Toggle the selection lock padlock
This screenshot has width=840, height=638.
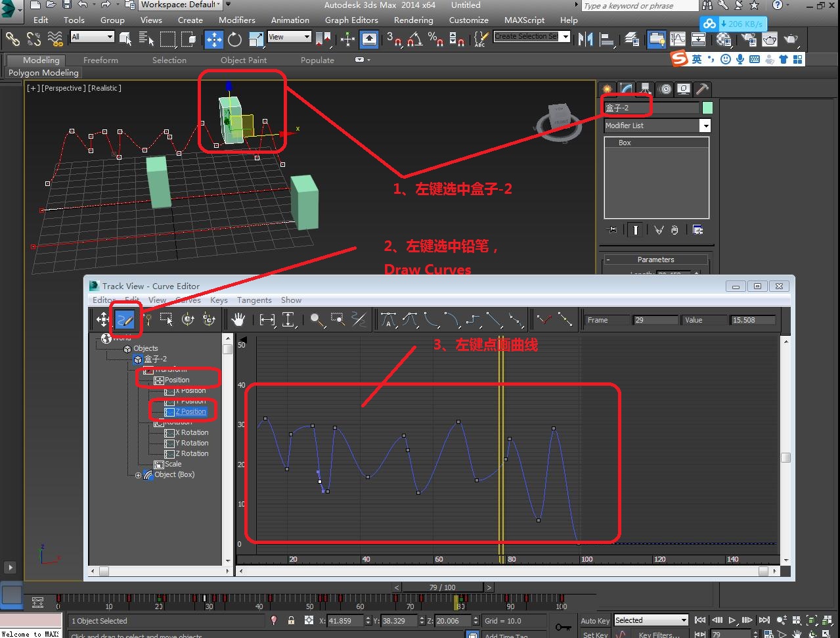[291, 620]
